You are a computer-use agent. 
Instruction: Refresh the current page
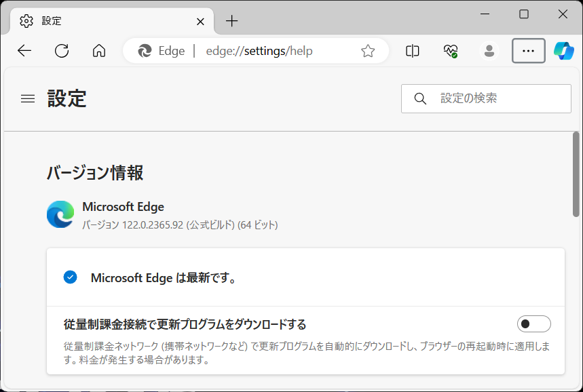click(62, 50)
